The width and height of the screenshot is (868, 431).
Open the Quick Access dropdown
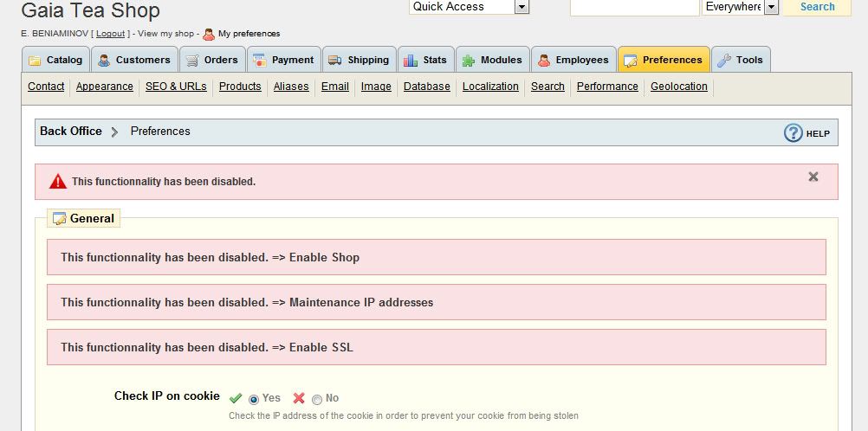(521, 7)
